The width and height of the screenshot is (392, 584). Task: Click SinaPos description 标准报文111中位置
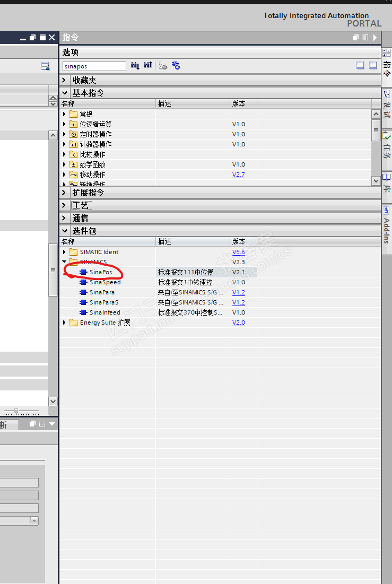[188, 272]
